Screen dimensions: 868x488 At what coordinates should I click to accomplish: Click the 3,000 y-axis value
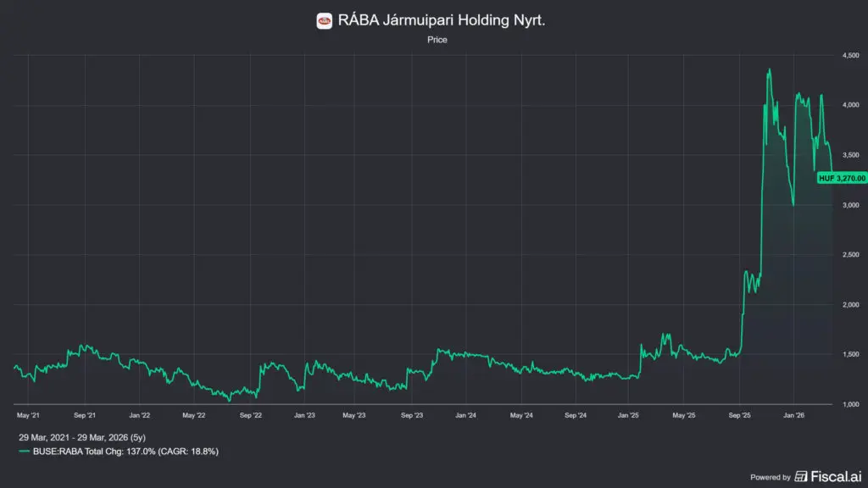851,205
